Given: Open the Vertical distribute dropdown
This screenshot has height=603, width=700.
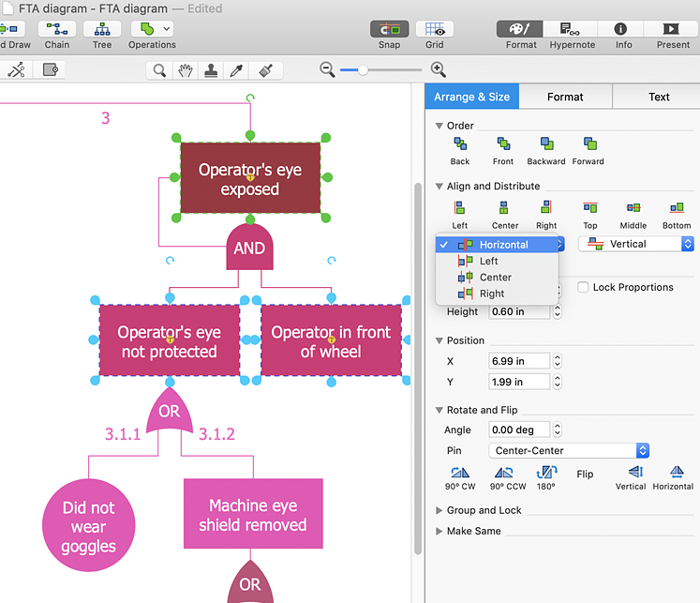Looking at the screenshot, I should [x=635, y=244].
